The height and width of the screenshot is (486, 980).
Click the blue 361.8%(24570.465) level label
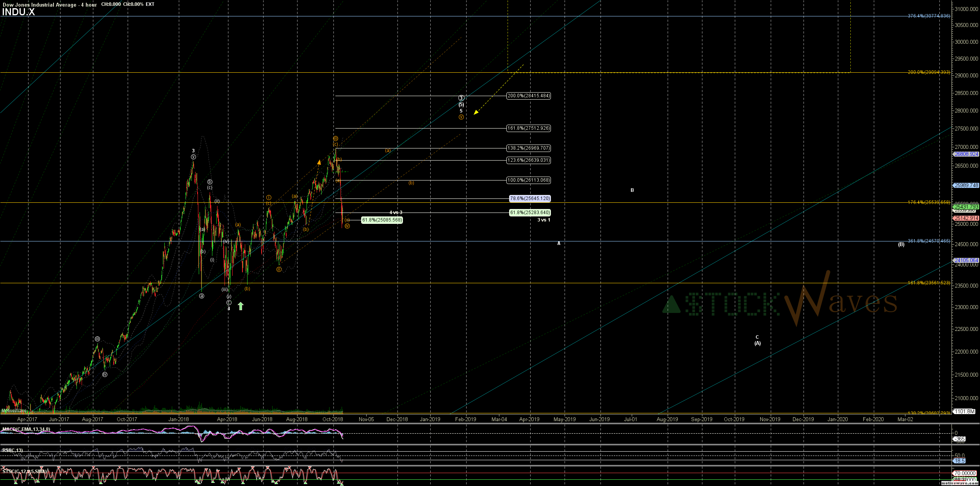pyautogui.click(x=929, y=241)
